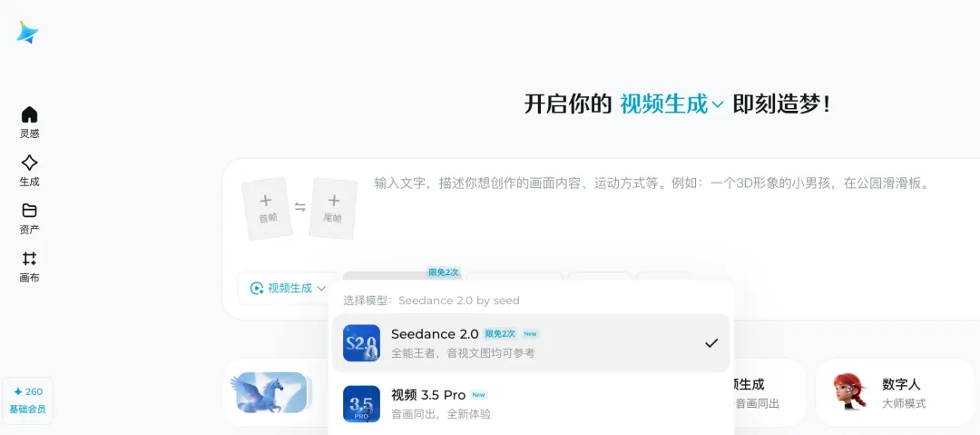Expand the 视频生成 heading dropdown

pos(671,104)
